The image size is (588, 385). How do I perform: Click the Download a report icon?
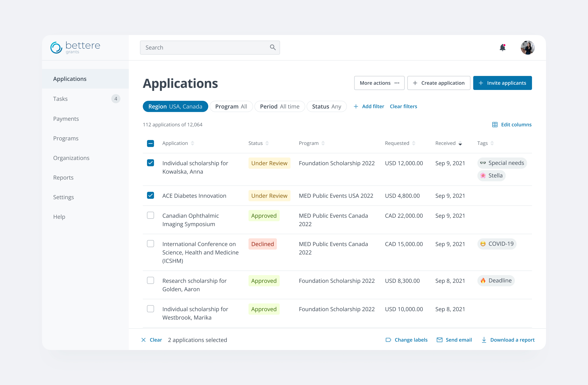[484, 340]
